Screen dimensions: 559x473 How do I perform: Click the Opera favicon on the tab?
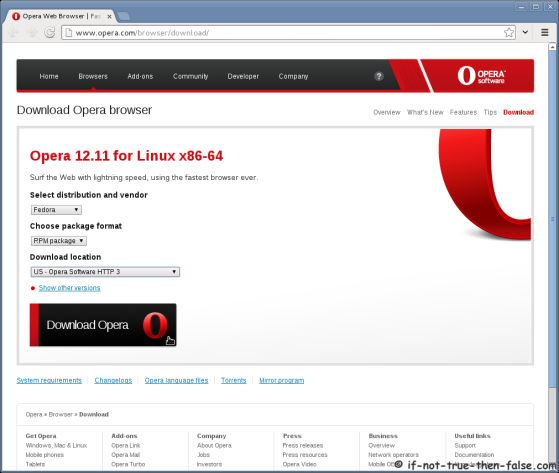click(x=16, y=16)
